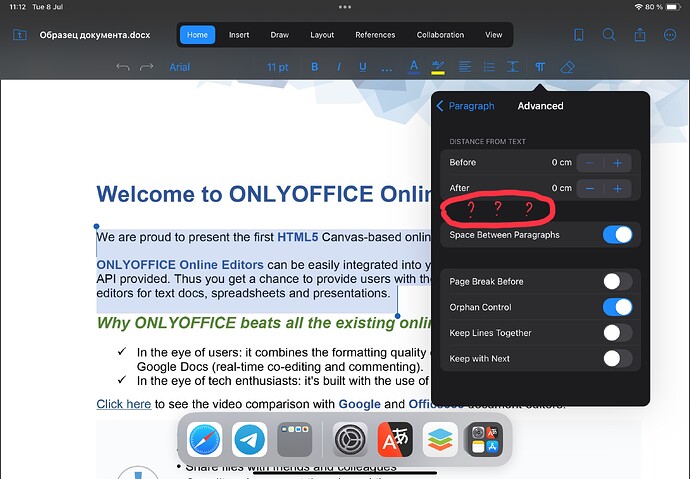Open the font color picker

pyautogui.click(x=414, y=67)
